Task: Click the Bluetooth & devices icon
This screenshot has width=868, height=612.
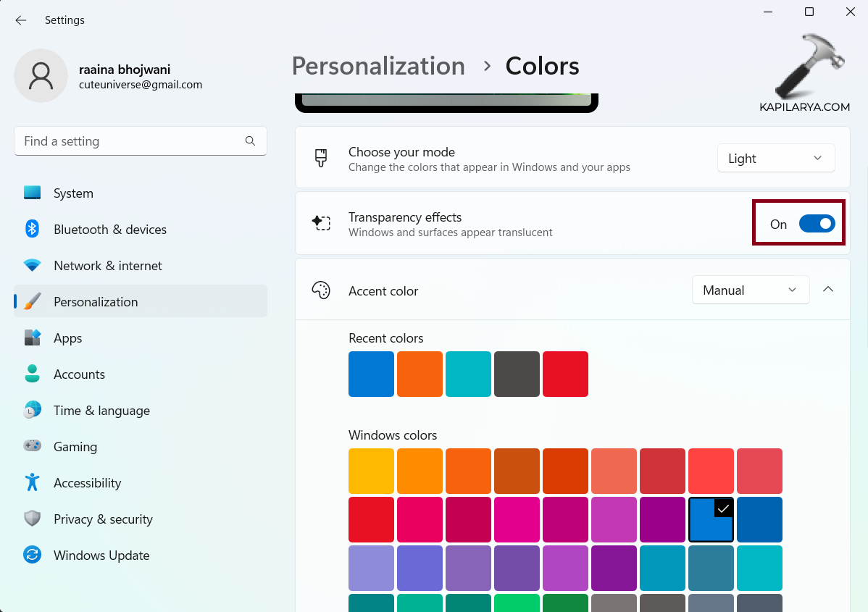Action: pos(32,230)
